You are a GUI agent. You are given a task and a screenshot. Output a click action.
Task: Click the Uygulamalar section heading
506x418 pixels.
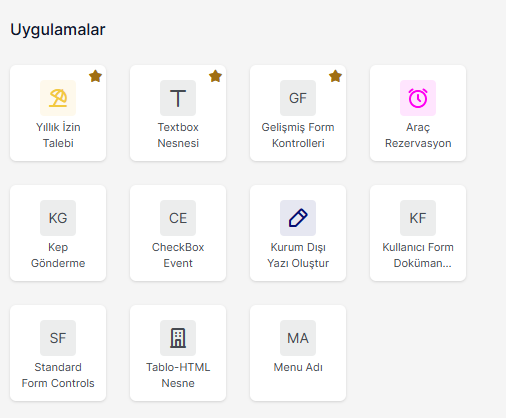58,30
